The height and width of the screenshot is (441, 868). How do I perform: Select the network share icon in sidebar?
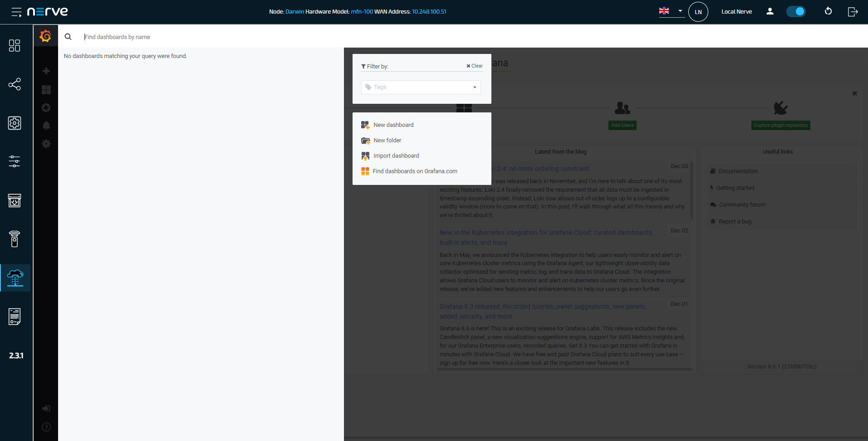pyautogui.click(x=15, y=84)
